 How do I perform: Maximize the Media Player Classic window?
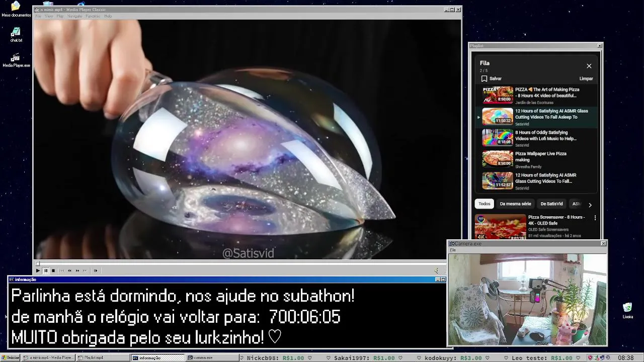[x=452, y=10]
